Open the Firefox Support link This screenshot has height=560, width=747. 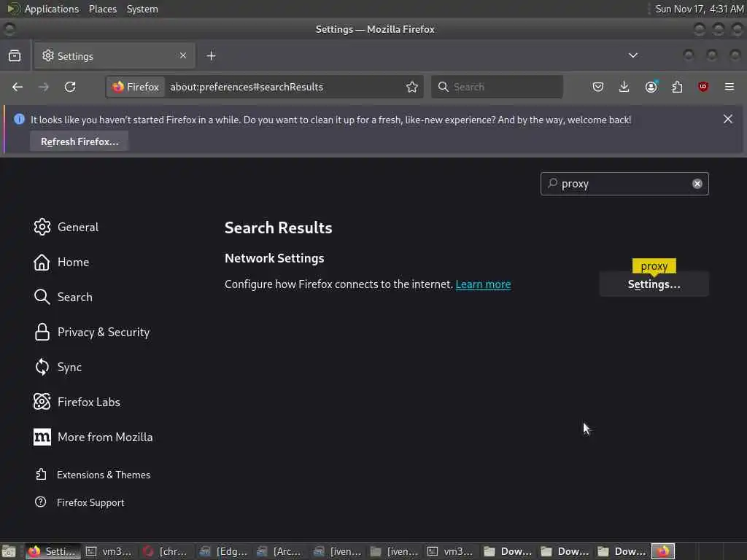click(x=80, y=502)
